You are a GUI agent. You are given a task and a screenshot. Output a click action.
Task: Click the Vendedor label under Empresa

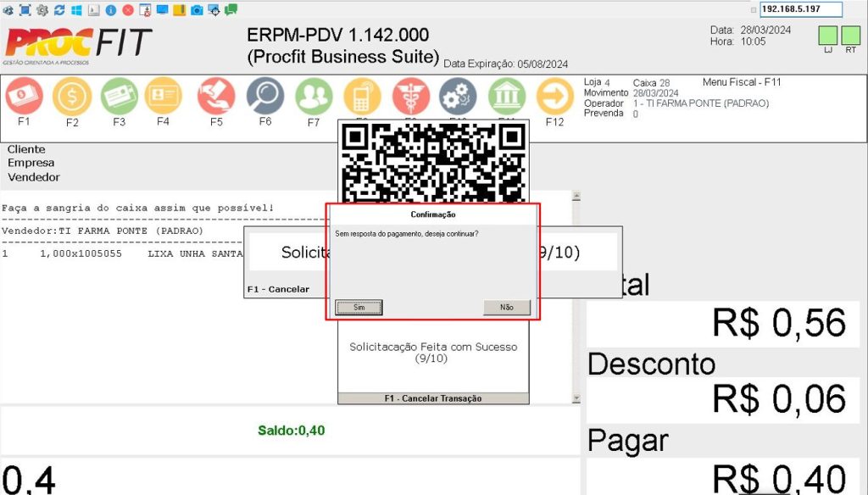(x=34, y=177)
